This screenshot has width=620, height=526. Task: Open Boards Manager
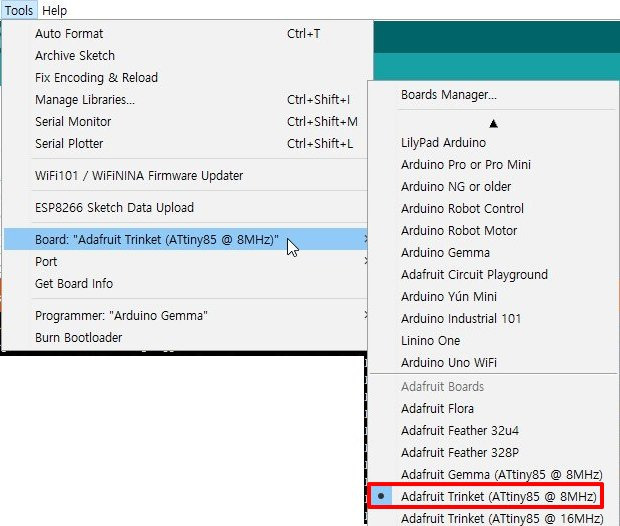493,95
